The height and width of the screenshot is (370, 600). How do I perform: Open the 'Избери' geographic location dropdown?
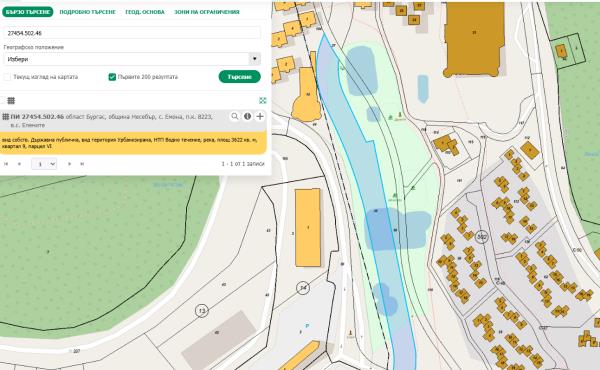click(132, 59)
